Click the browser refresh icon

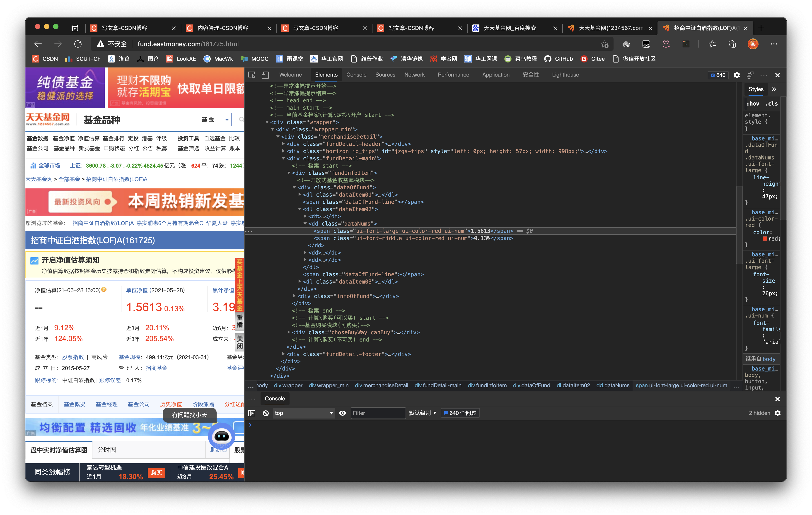(x=78, y=44)
